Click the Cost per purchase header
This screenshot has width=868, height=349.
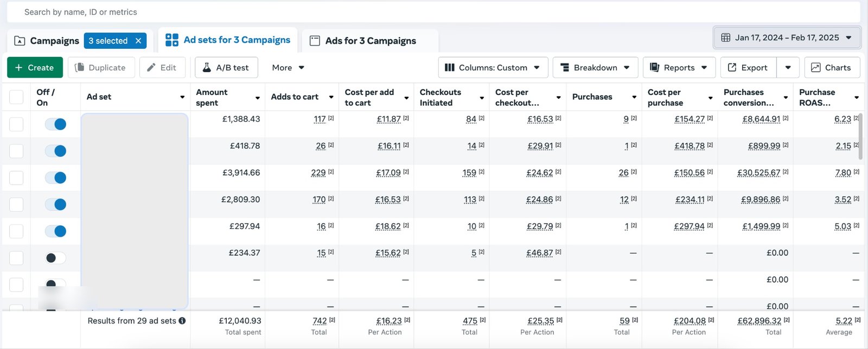(x=665, y=97)
